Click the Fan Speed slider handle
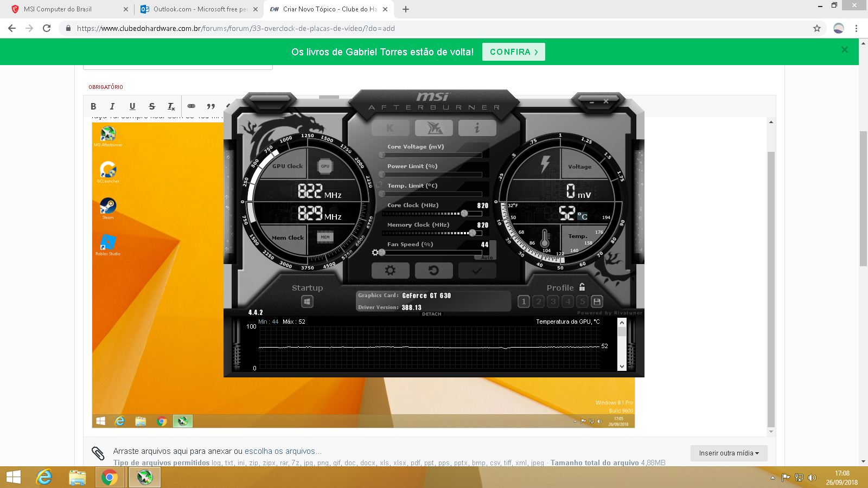Image resolution: width=868 pixels, height=488 pixels. [382, 253]
